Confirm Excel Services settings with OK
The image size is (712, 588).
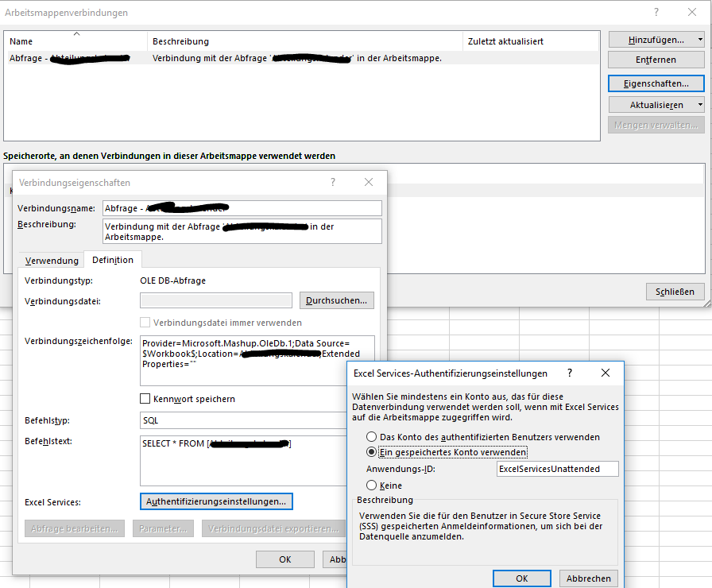tap(521, 578)
